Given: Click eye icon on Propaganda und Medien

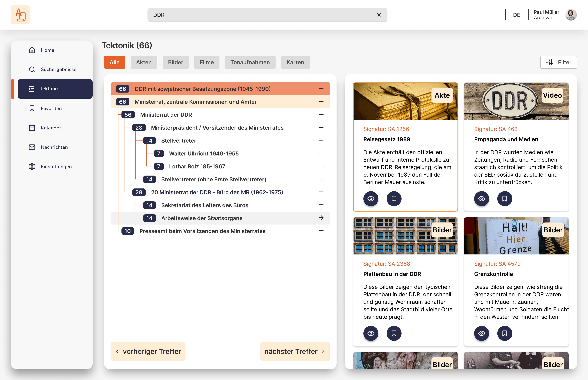Looking at the screenshot, I should pyautogui.click(x=481, y=199).
